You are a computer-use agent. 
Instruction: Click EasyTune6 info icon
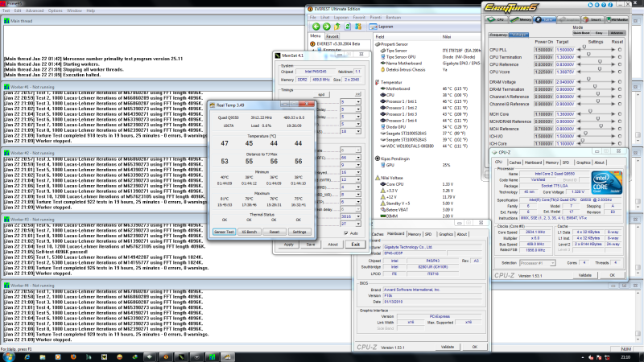pos(610,5)
